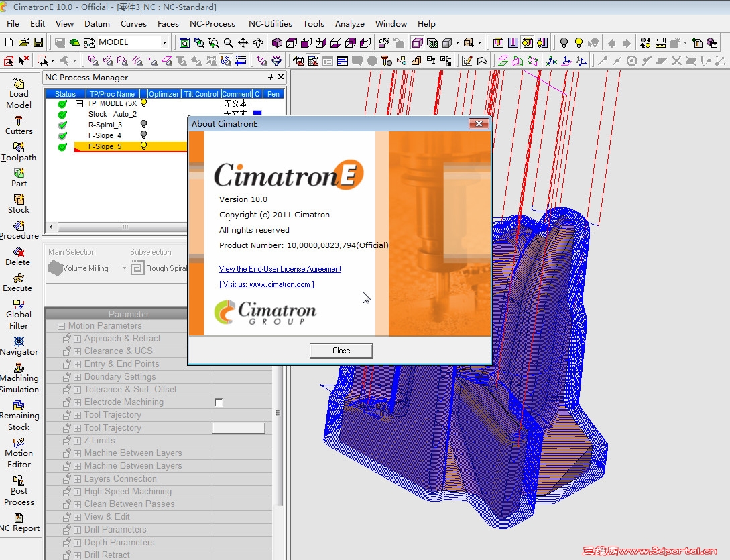The height and width of the screenshot is (560, 730).
Task: Open the Analyze menu
Action: [350, 23]
